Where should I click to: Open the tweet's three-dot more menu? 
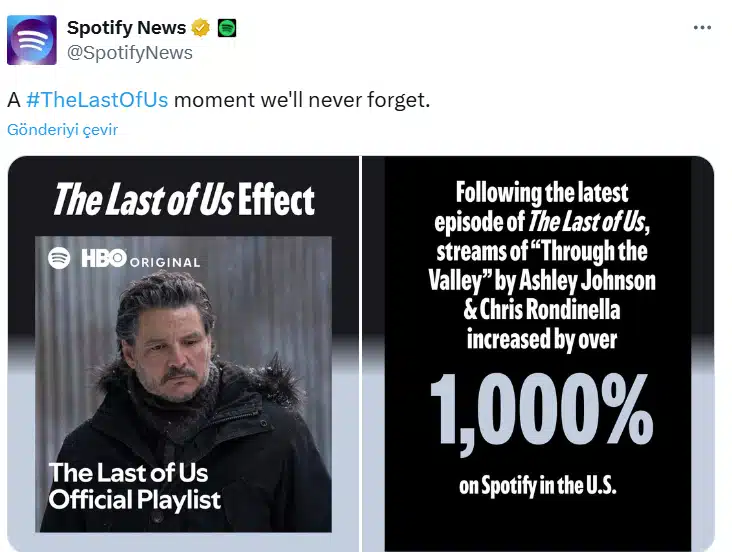click(x=702, y=27)
